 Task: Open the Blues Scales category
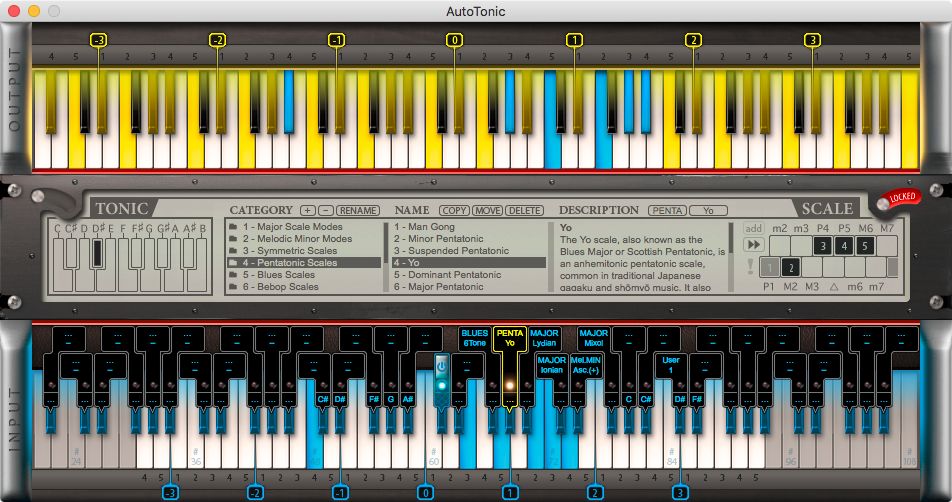304,274
